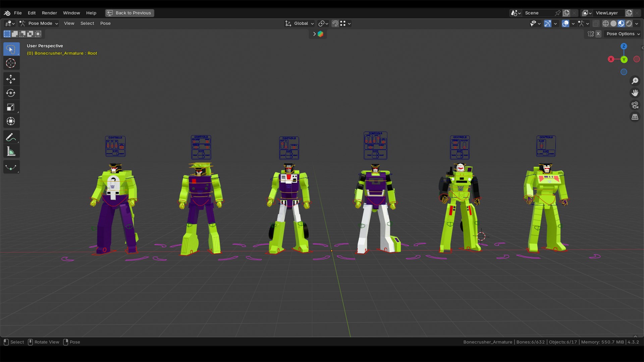
Task: Edit the Scene name field
Action: [x=538, y=13]
